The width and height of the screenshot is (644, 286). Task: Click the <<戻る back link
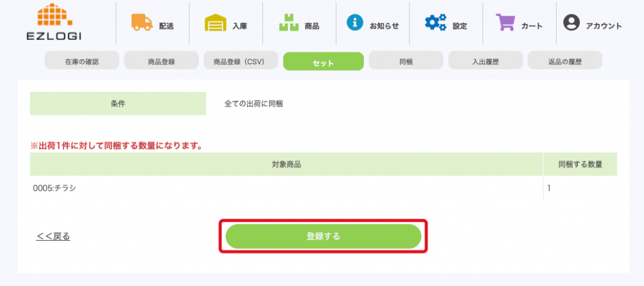[53, 237]
